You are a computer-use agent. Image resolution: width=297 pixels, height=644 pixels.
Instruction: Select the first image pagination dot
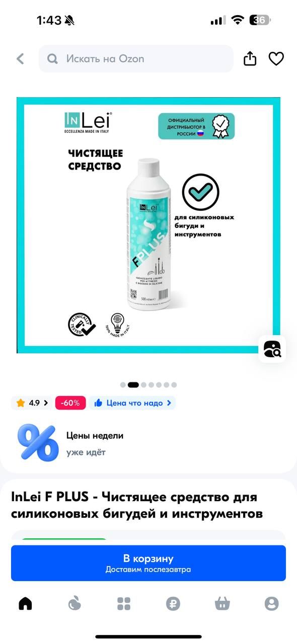click(123, 385)
